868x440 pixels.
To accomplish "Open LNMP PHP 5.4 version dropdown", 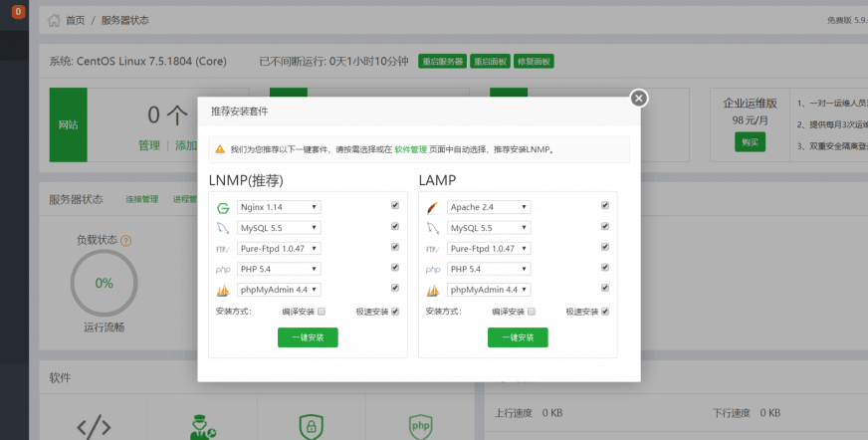I will click(x=279, y=269).
